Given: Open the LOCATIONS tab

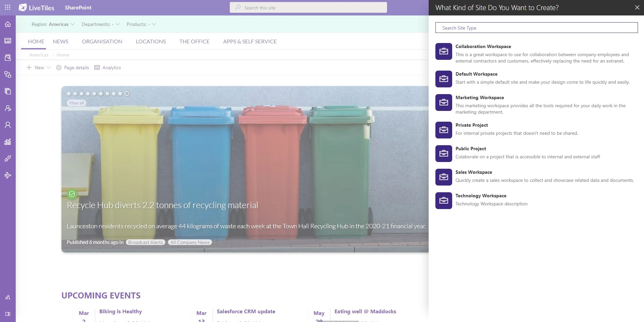Looking at the screenshot, I should tap(151, 41).
